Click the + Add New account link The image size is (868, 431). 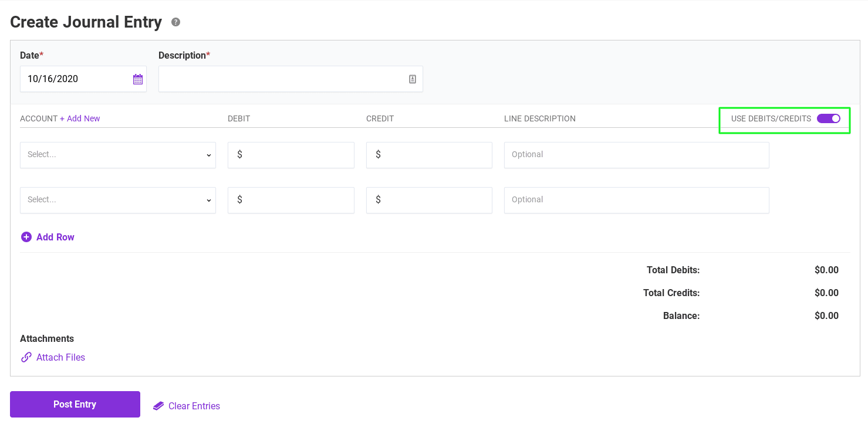point(80,118)
